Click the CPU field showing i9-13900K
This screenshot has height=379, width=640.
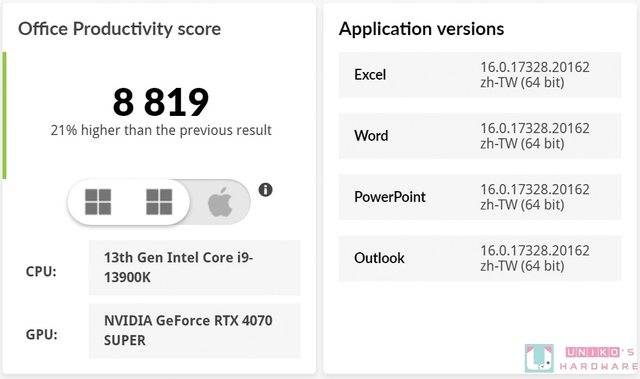click(194, 268)
